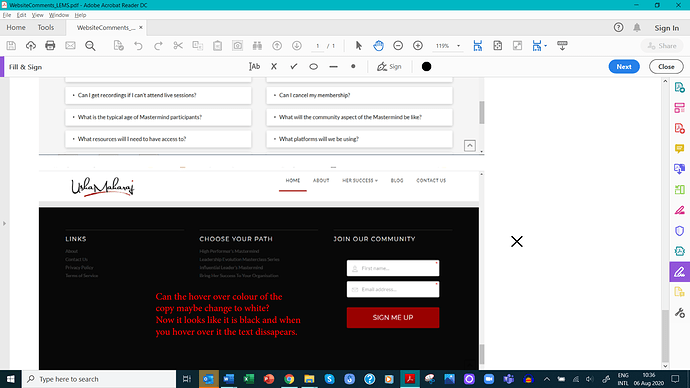690x388 pixels.
Task: Upload file to cloud icon
Action: point(31,46)
